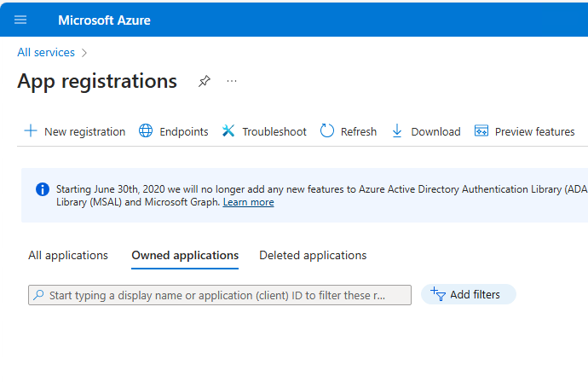Click the Microsoft Azure home title
This screenshot has height=382, width=588.
tap(104, 20)
